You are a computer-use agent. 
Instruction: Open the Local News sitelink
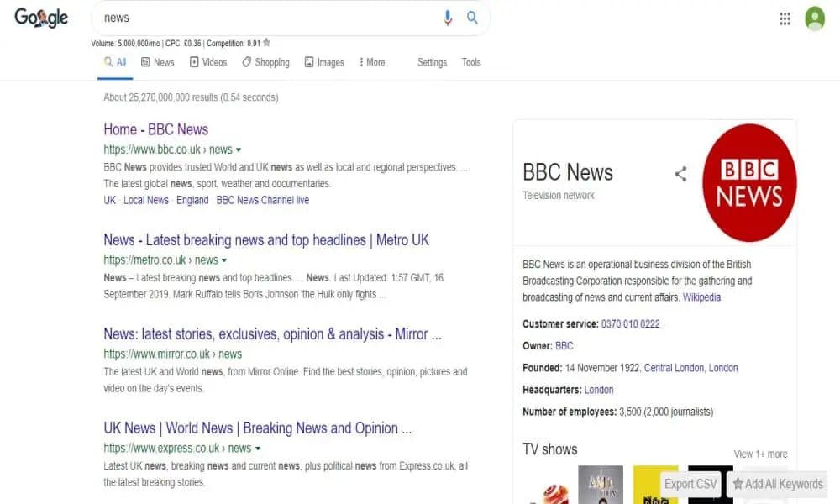point(145,200)
